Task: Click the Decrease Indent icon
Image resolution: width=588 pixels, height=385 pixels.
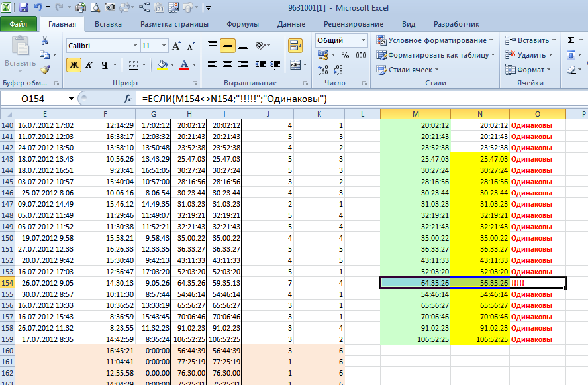Action: click(260, 64)
